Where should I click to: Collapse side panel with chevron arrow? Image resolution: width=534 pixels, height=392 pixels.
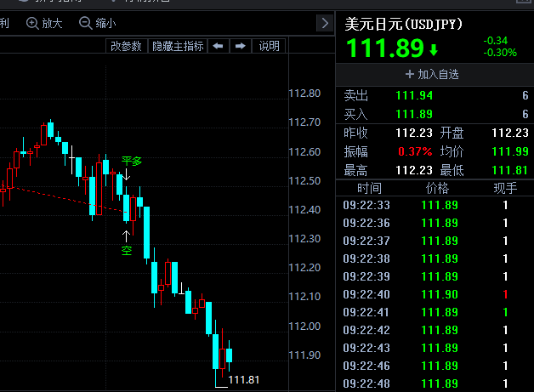click(x=325, y=23)
